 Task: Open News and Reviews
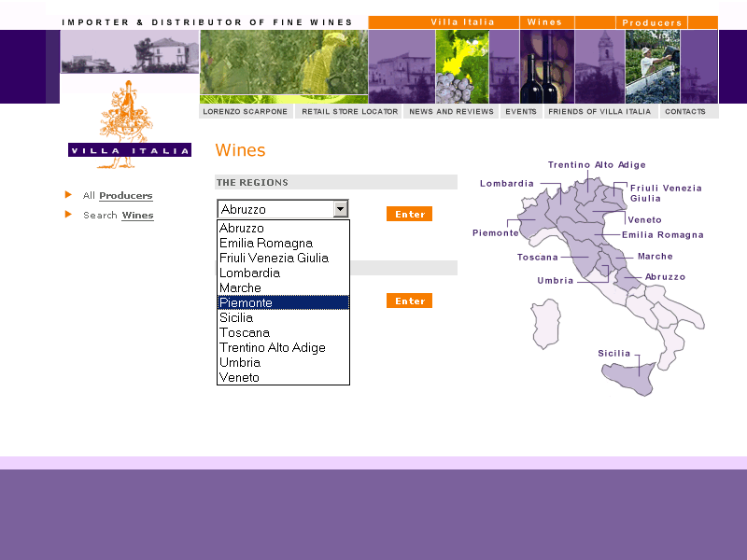pyautogui.click(x=451, y=111)
